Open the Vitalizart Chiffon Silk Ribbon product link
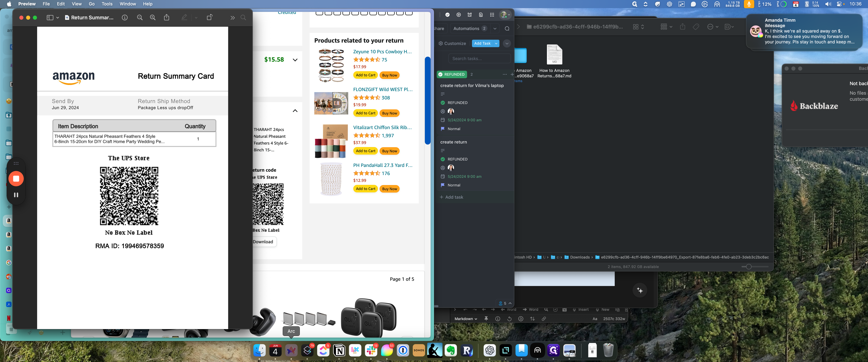 [382, 127]
